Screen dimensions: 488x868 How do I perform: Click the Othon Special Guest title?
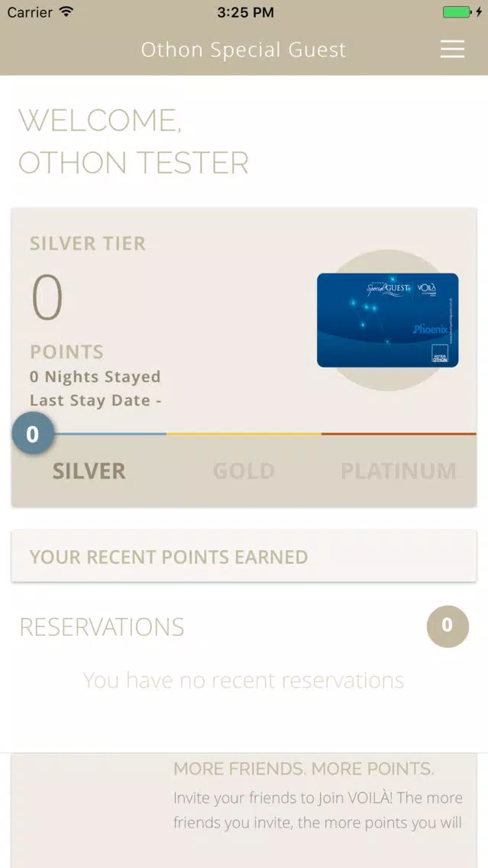point(244,50)
